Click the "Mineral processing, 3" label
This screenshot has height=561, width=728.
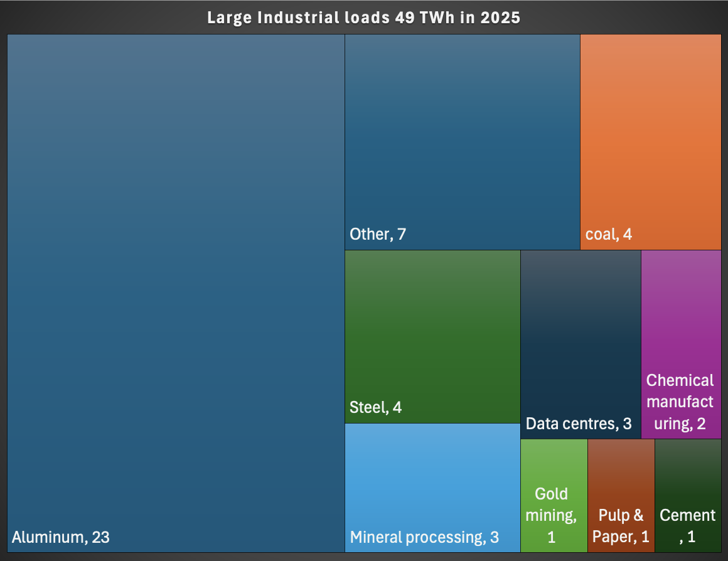[424, 537]
